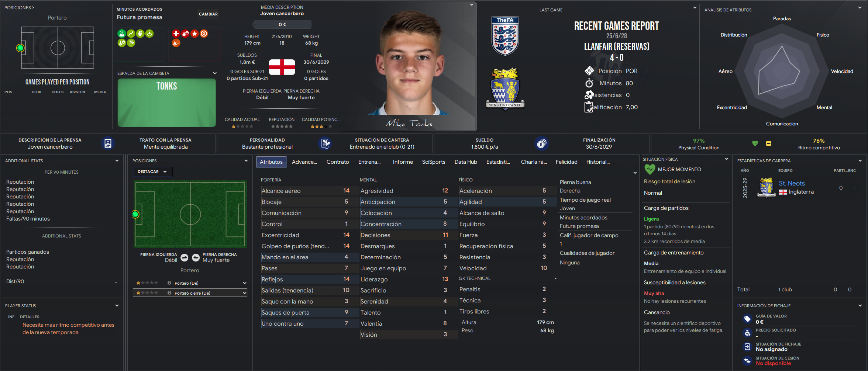The width and height of the screenshot is (868, 371).
Task: Click the CAMBIAR button
Action: [x=208, y=14]
